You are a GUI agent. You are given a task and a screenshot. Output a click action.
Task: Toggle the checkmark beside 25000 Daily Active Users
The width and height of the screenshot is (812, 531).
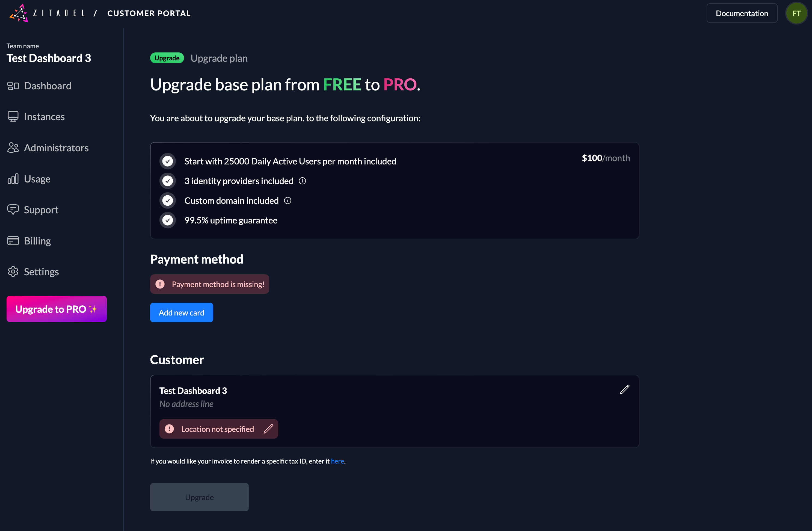click(x=168, y=161)
